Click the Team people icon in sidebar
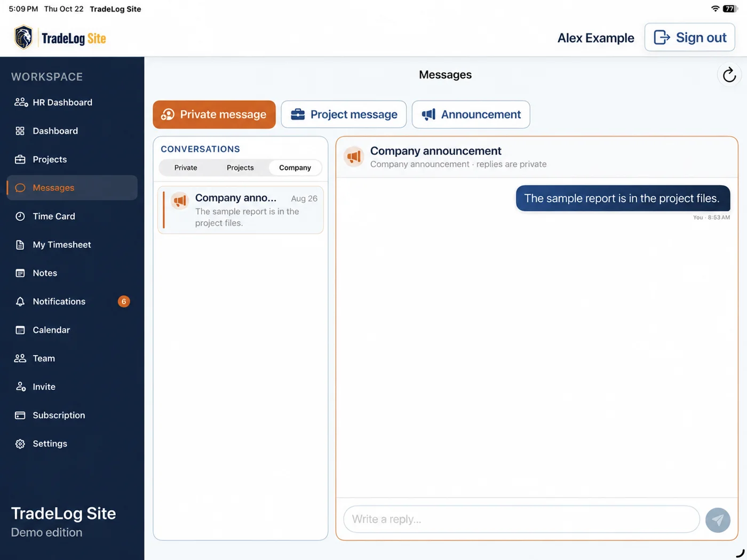Image resolution: width=747 pixels, height=560 pixels. [20, 358]
